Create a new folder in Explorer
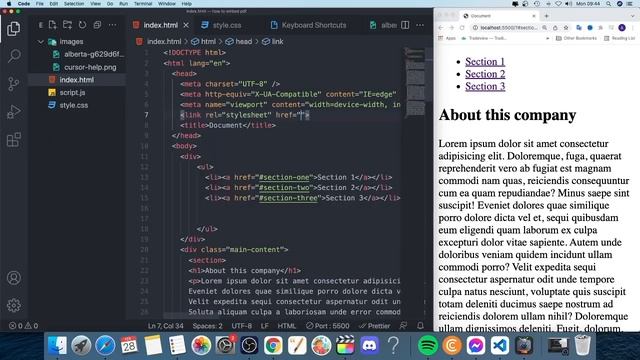Viewport: 640px width, 360px height. tap(67, 25)
